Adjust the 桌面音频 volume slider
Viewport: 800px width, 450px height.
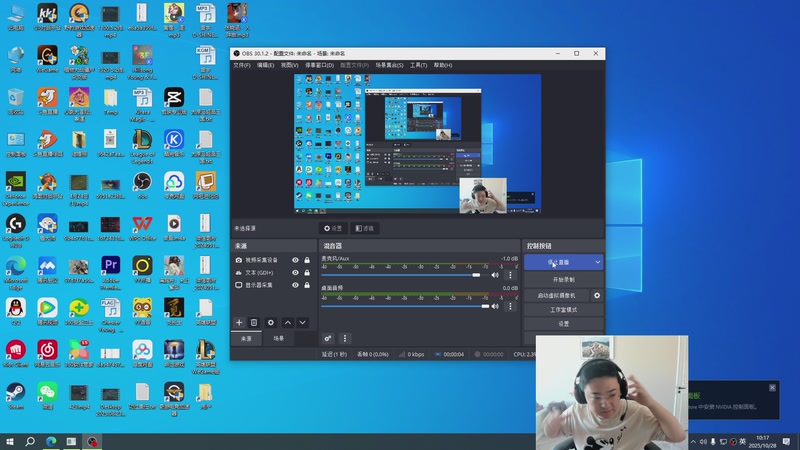[x=405, y=306]
